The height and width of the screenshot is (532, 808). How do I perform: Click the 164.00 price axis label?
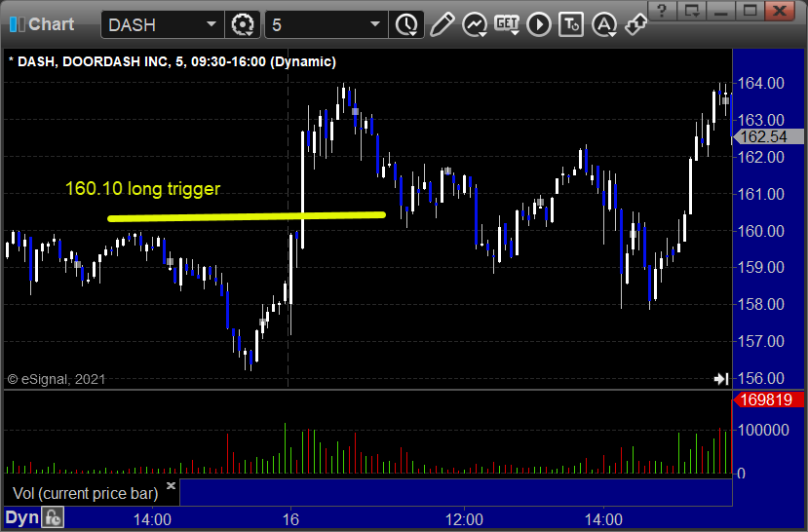[760, 83]
